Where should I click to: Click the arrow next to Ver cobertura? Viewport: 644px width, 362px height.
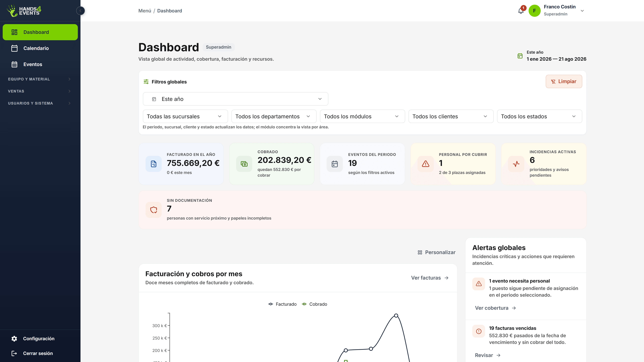514,308
